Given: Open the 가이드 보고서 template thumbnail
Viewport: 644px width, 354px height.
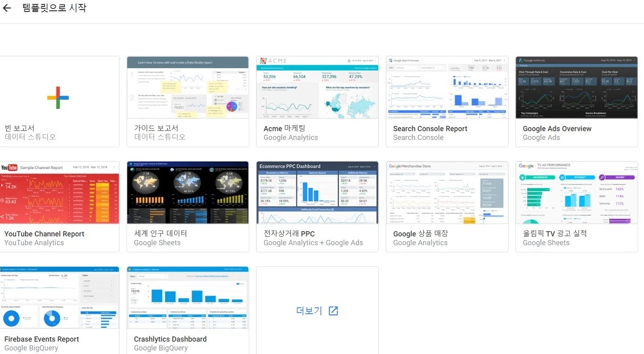Looking at the screenshot, I should coord(188,88).
